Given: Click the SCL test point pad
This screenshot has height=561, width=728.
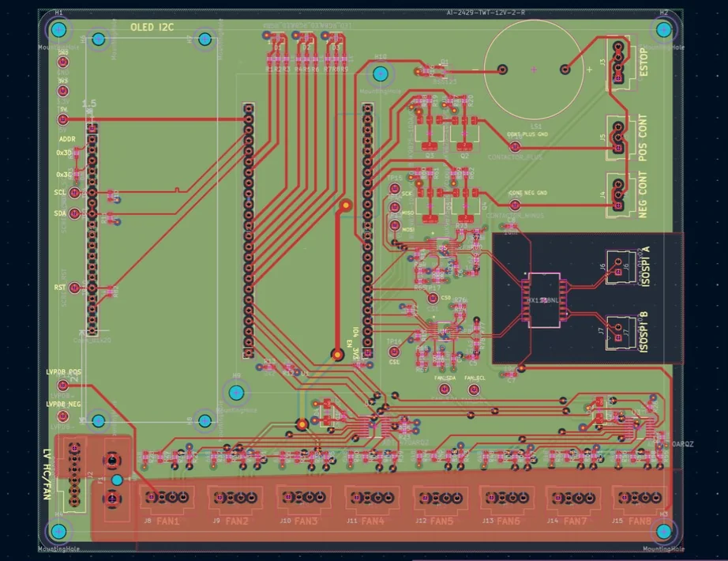Looking at the screenshot, I should click(74, 193).
